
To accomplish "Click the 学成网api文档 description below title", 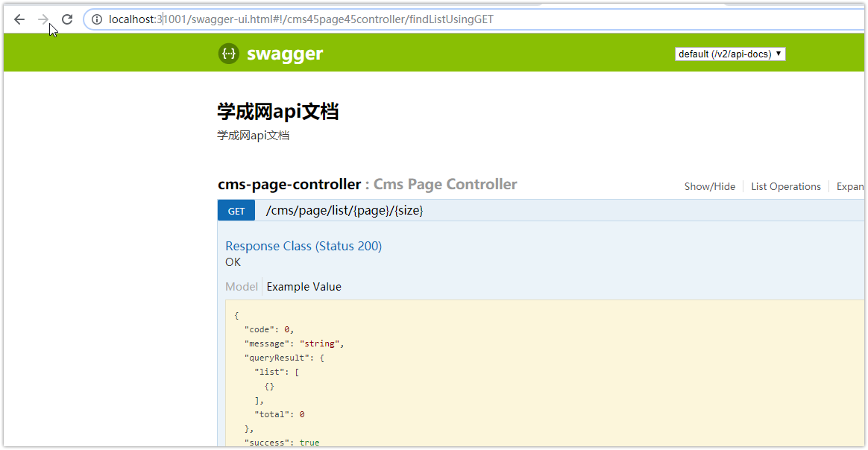I will click(253, 136).
